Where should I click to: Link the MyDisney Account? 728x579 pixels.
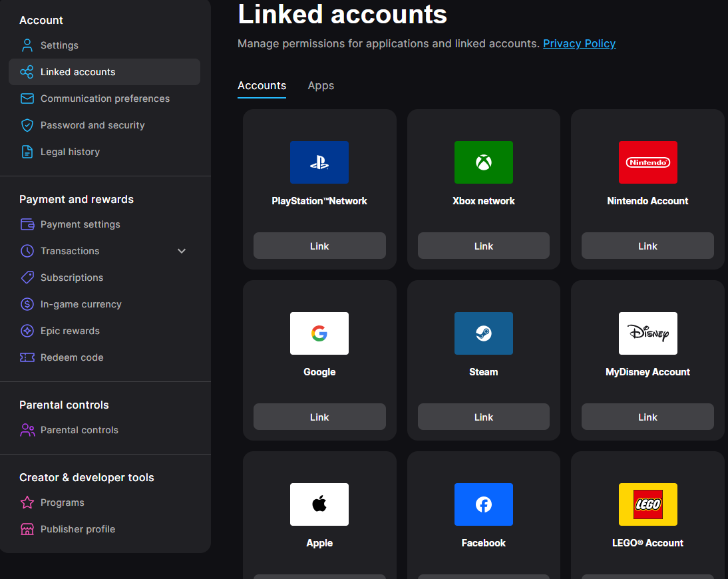pyautogui.click(x=647, y=417)
